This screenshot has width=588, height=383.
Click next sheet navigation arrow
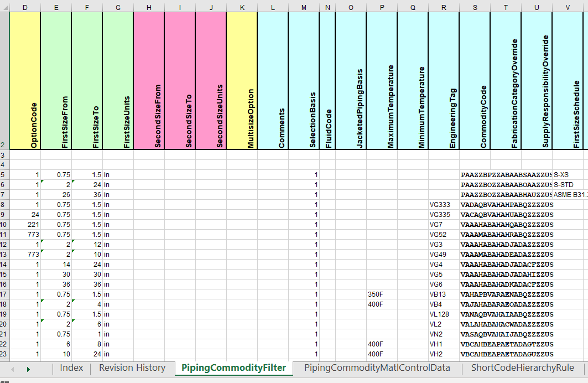tap(28, 370)
